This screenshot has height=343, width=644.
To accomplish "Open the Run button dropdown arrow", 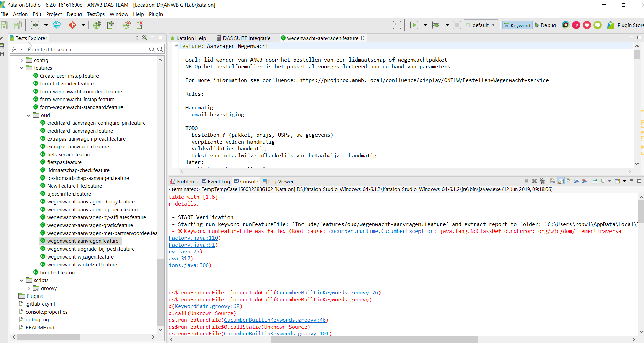I will (x=425, y=25).
